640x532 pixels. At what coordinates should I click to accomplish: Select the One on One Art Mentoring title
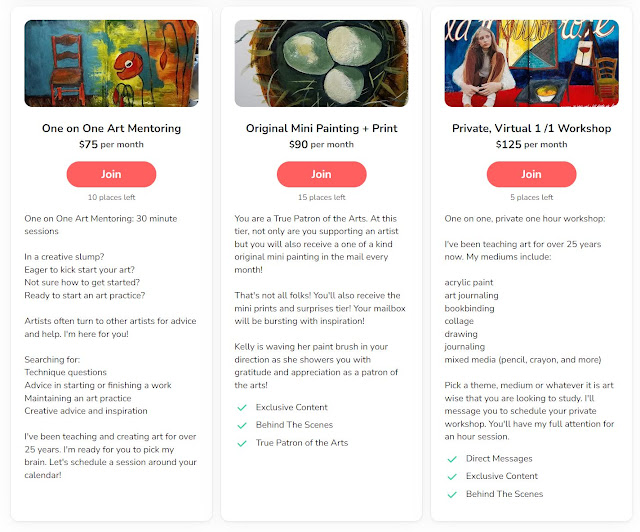tap(111, 128)
